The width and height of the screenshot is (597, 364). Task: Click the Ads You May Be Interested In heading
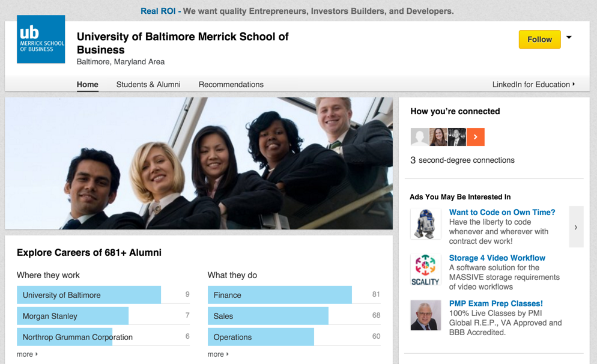(460, 197)
